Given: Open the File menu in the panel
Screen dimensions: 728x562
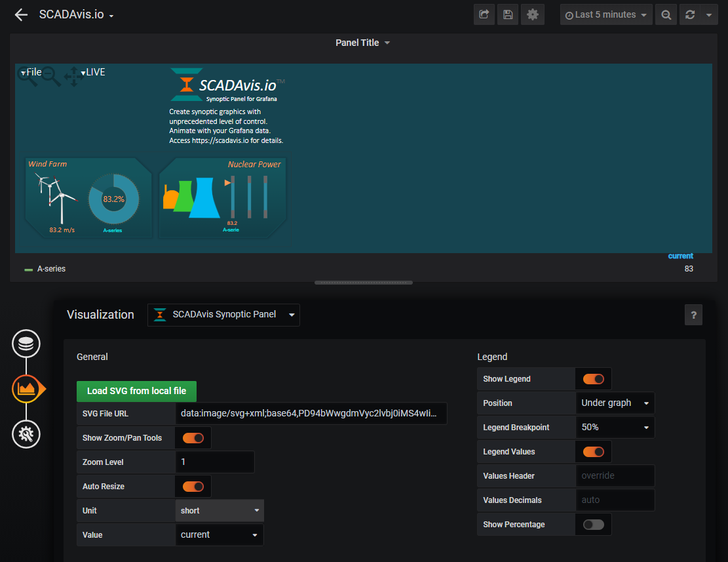Looking at the screenshot, I should coord(31,72).
